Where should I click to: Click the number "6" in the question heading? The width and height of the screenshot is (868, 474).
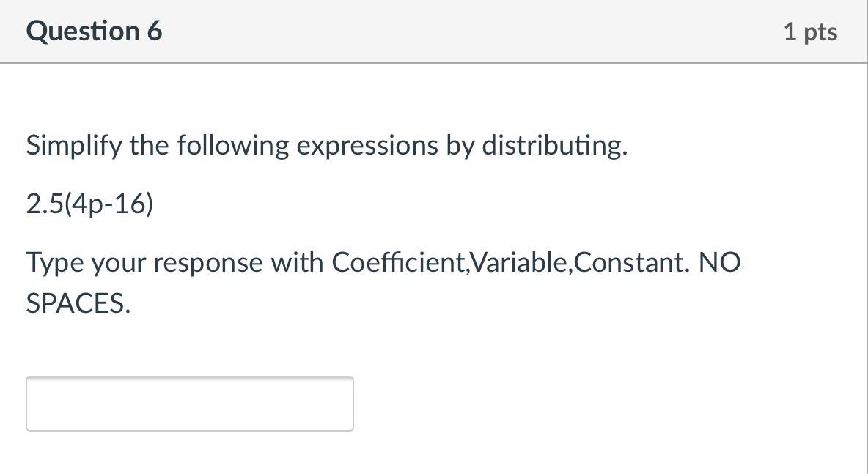154,32
